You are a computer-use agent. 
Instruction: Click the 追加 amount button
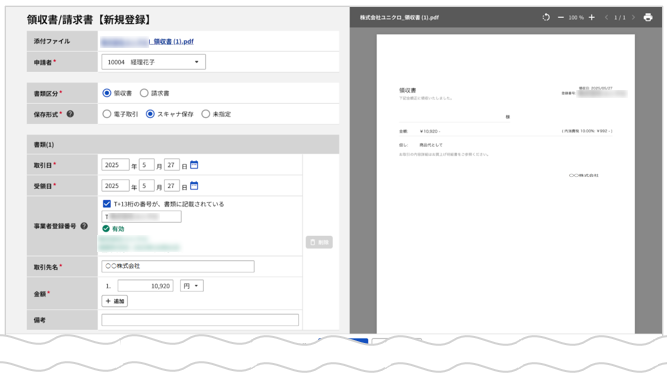115,301
